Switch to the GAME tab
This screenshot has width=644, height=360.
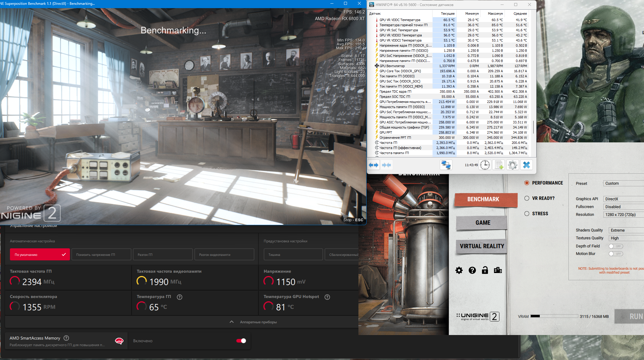click(483, 223)
